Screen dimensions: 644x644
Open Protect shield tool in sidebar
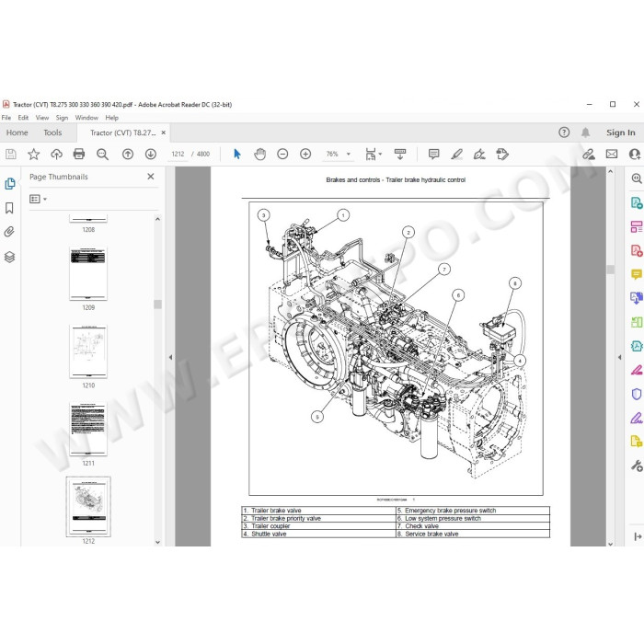click(637, 394)
